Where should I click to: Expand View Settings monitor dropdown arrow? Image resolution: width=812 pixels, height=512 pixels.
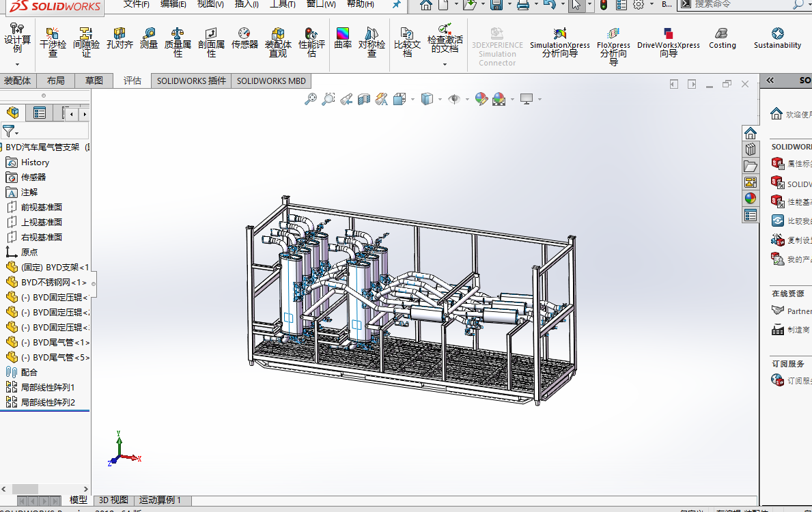[x=540, y=100]
